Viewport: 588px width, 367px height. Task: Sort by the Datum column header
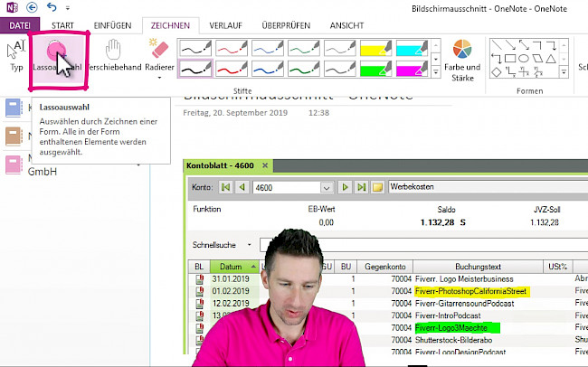(233, 267)
